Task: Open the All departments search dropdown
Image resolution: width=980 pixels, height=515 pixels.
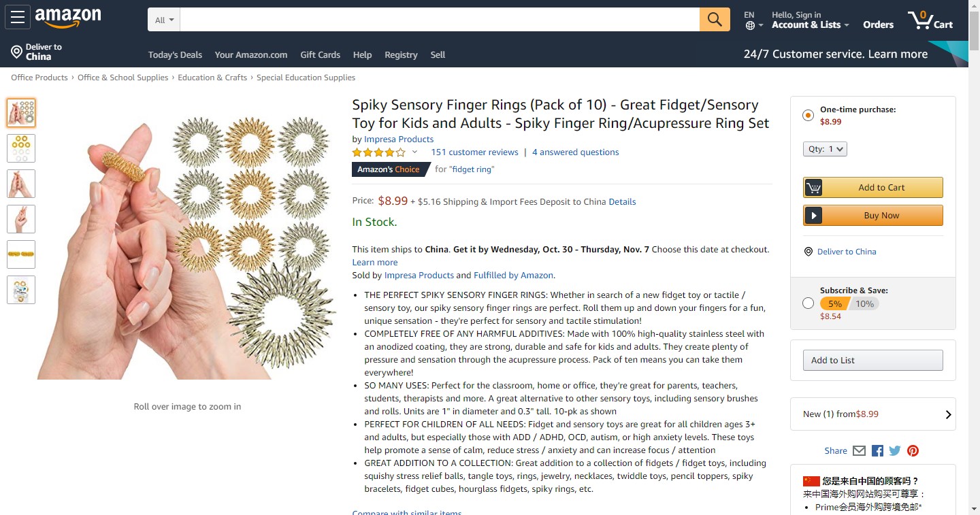Action: coord(164,20)
